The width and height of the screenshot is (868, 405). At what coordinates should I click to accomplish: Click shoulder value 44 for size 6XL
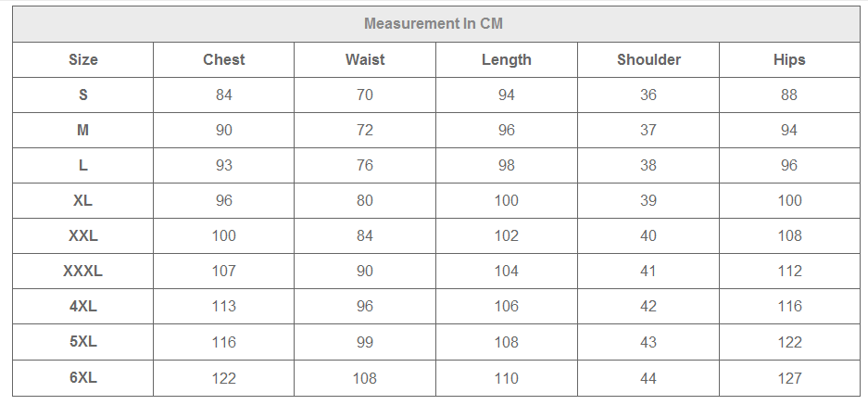coord(648,377)
